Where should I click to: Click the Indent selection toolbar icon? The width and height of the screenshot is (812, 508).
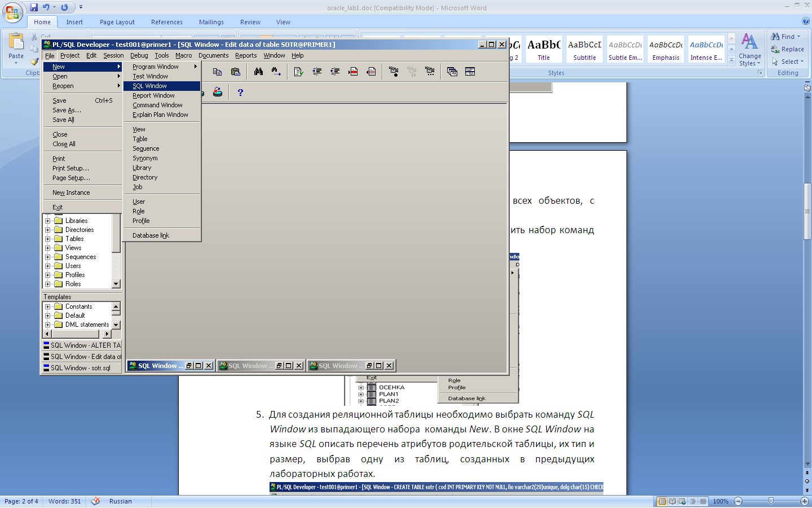tap(317, 72)
